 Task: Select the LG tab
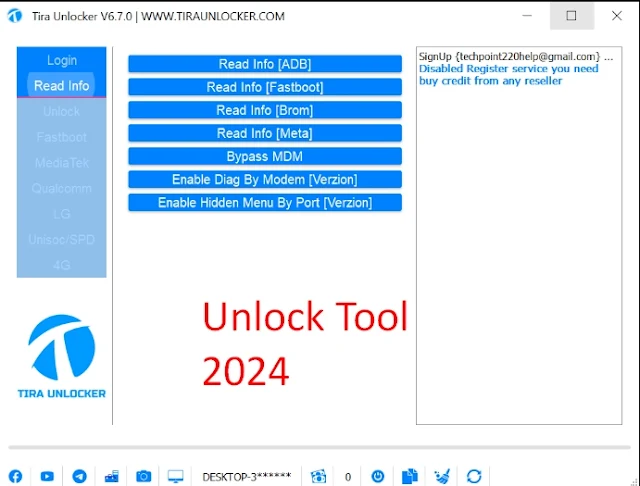pos(62,214)
